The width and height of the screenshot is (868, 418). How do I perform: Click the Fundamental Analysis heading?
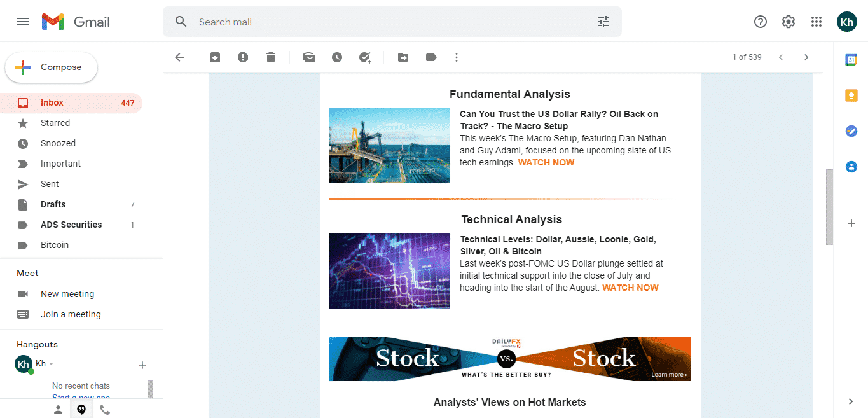tap(510, 94)
